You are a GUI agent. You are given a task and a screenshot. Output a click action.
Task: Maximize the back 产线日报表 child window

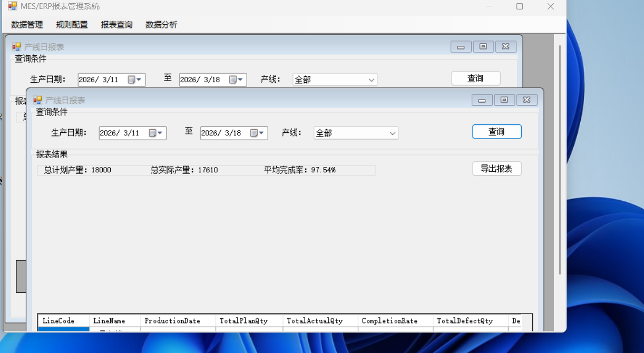(x=483, y=47)
